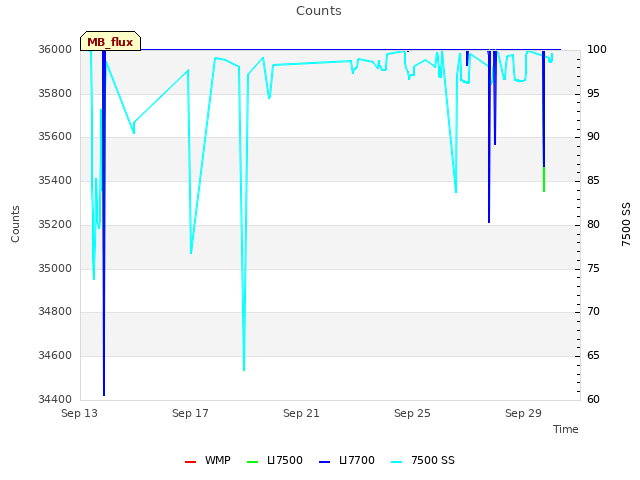This screenshot has height=480, width=640.
Task: Click the cyan dip minimum near Sep 19
Action: coord(244,370)
